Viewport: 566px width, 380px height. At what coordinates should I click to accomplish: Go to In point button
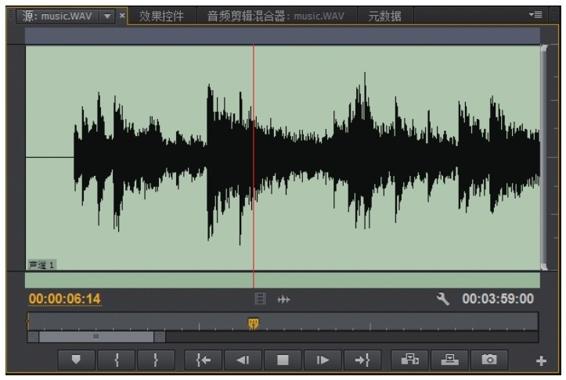coord(203,360)
